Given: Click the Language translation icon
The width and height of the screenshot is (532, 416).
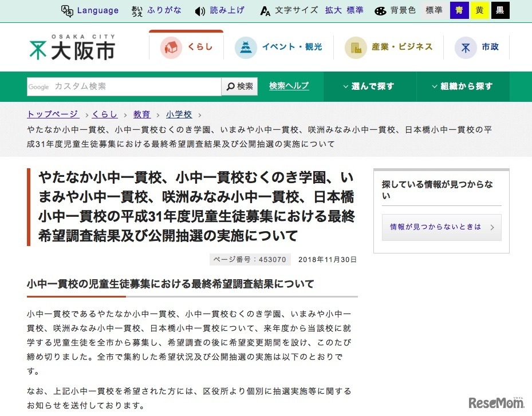Looking at the screenshot, I should click(67, 11).
